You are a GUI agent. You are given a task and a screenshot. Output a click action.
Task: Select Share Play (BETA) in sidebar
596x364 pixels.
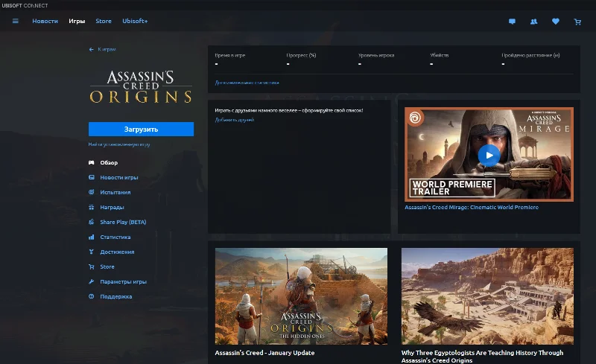click(x=123, y=222)
